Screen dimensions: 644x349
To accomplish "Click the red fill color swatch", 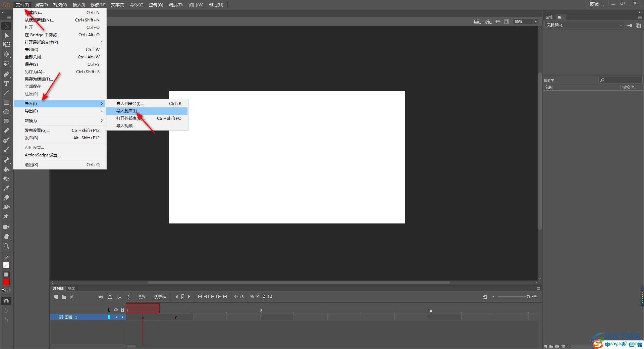I will 6,282.
